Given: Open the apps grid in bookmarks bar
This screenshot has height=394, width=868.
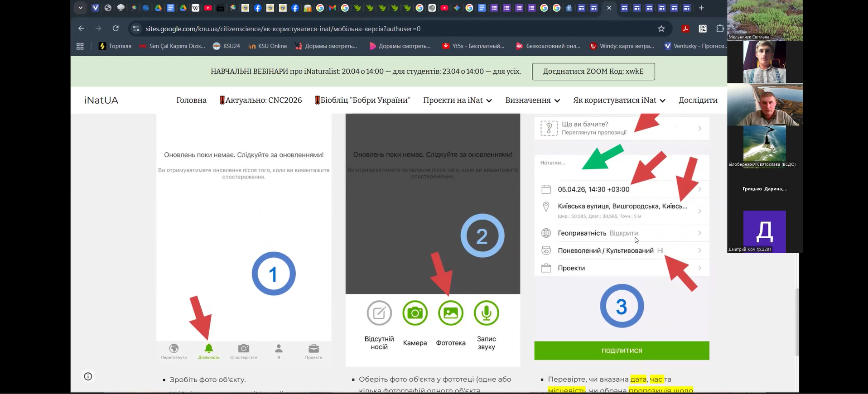Looking at the screenshot, I should pyautogui.click(x=80, y=46).
